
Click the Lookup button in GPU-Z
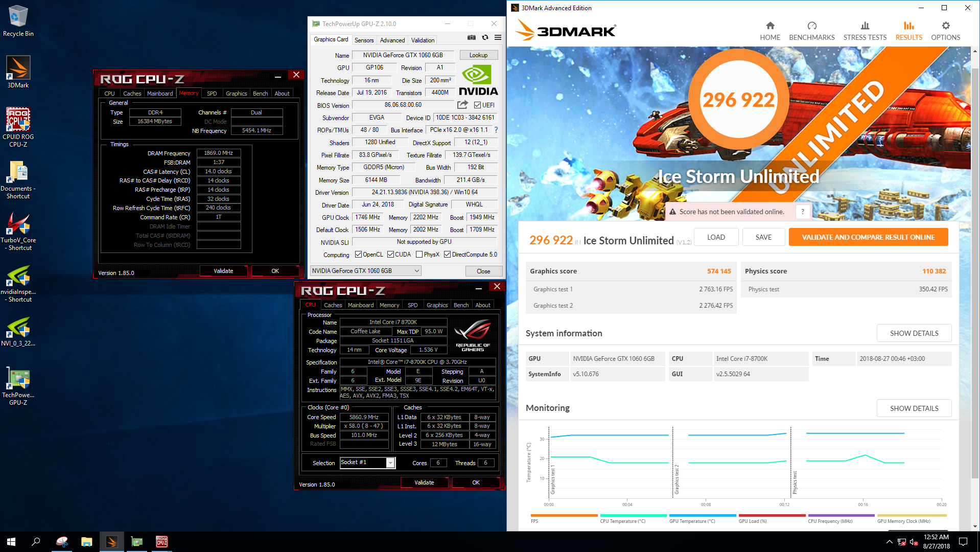(x=478, y=55)
